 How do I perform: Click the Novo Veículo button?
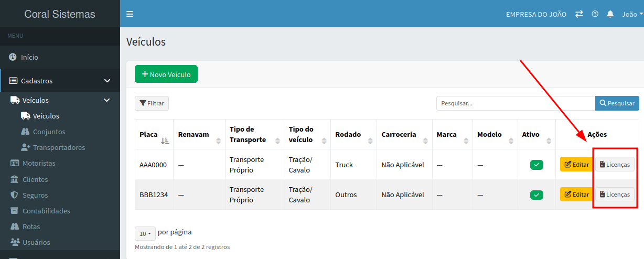166,74
